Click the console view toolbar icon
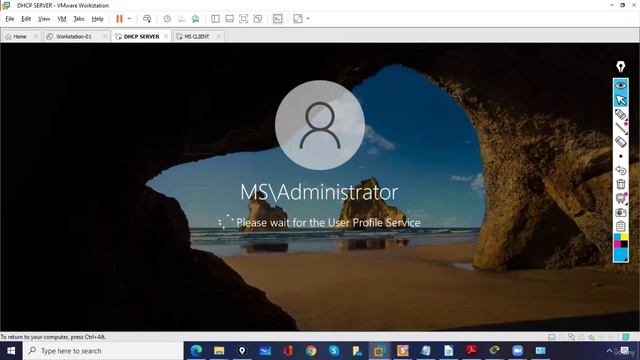 [278, 19]
